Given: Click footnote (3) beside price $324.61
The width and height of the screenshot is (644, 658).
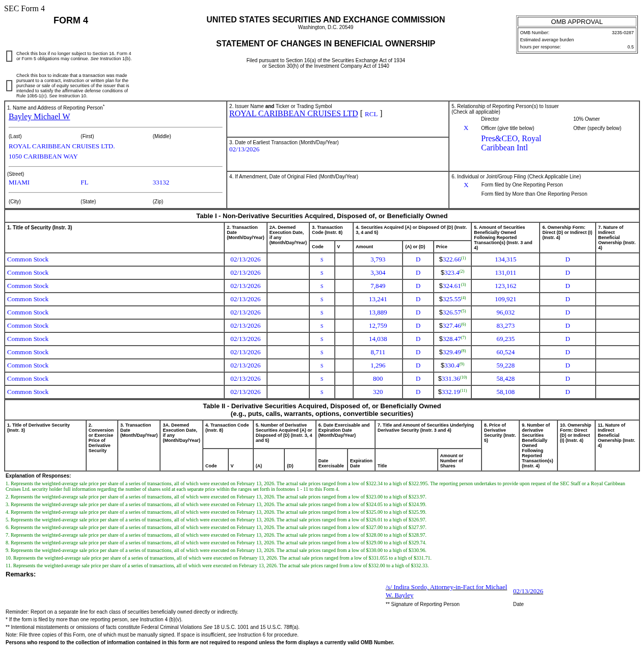Looking at the screenshot, I should [x=463, y=284].
